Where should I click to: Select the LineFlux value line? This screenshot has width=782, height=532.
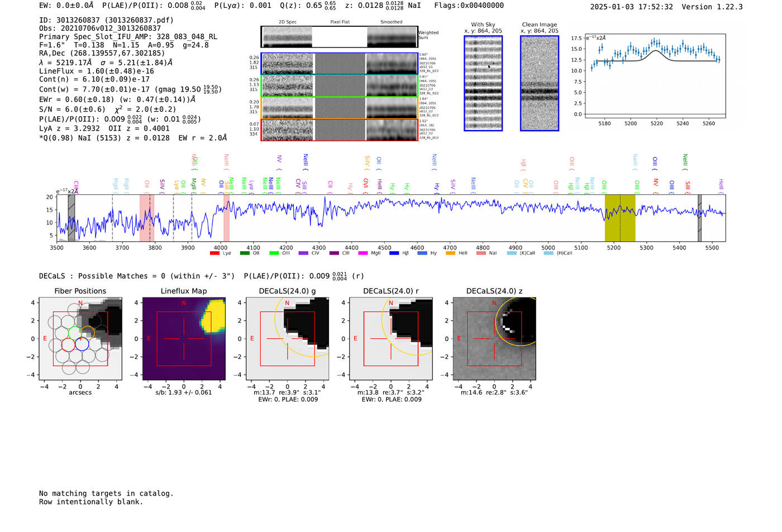click(97, 71)
